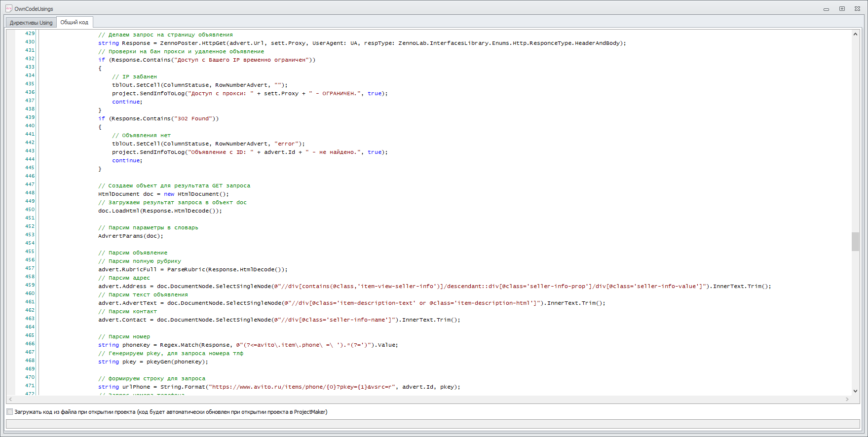Click the 'HtmlDocument doc = new HtmlDocument();' line

163,194
